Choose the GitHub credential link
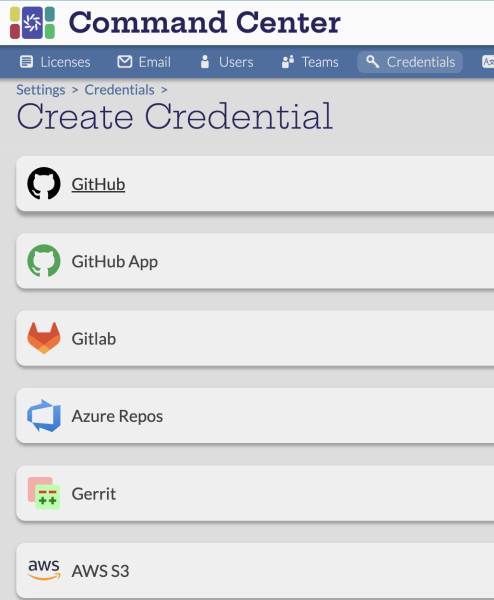The width and height of the screenshot is (494, 600). coord(98,184)
